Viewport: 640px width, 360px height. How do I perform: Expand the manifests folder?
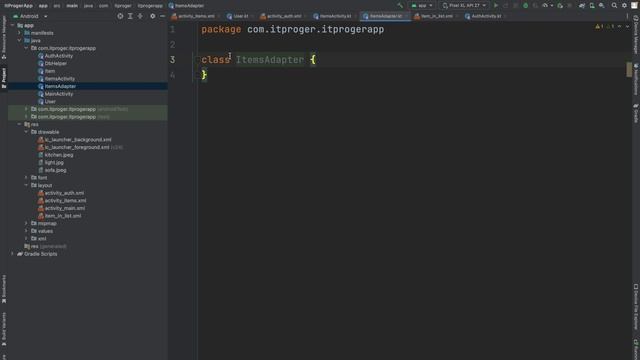pyautogui.click(x=20, y=33)
